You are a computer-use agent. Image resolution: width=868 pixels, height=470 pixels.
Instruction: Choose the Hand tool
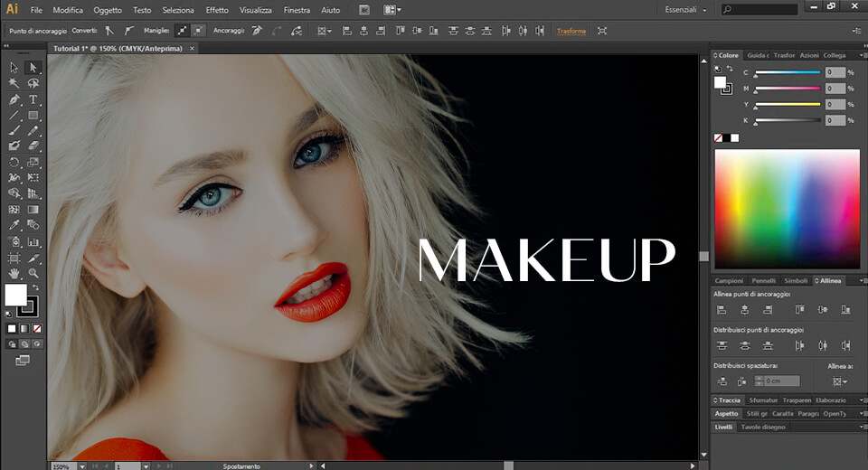pos(14,273)
